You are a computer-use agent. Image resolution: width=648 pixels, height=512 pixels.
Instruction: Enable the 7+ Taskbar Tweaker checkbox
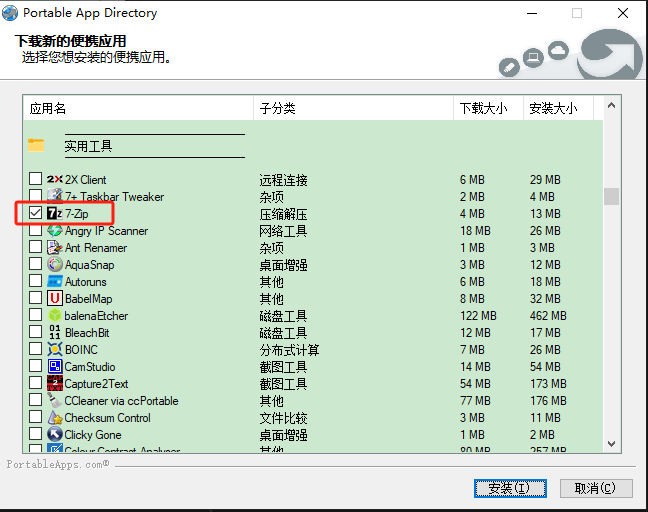(x=36, y=195)
